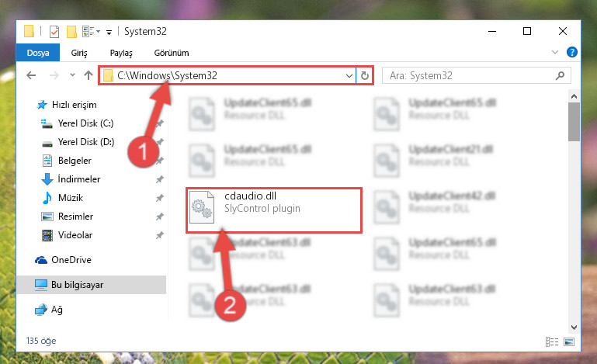Switch to details view icon
This screenshot has height=364, width=597.
point(552,341)
